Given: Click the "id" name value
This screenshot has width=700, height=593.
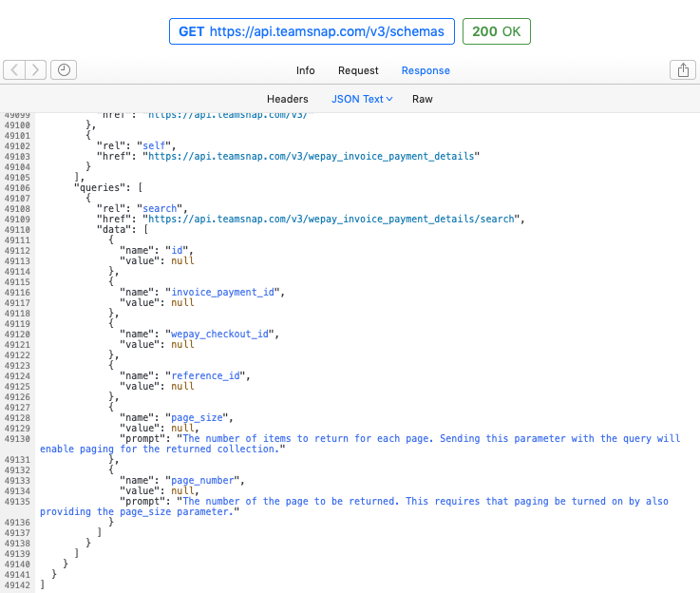Looking at the screenshot, I should [178, 251].
